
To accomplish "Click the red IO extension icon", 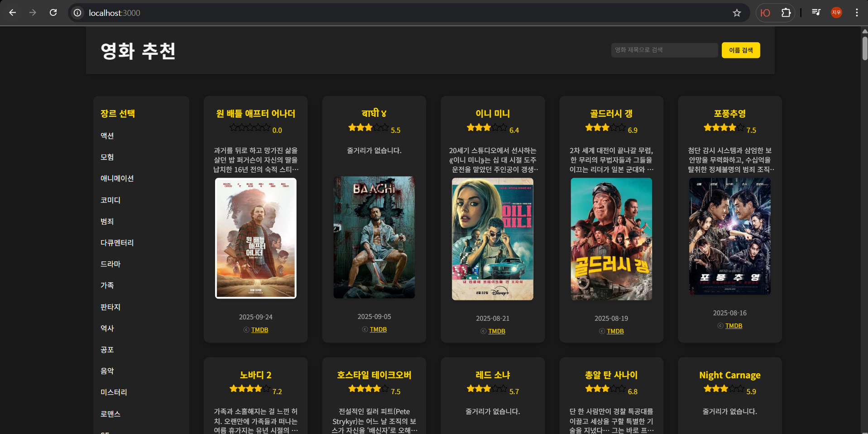I will tap(765, 13).
